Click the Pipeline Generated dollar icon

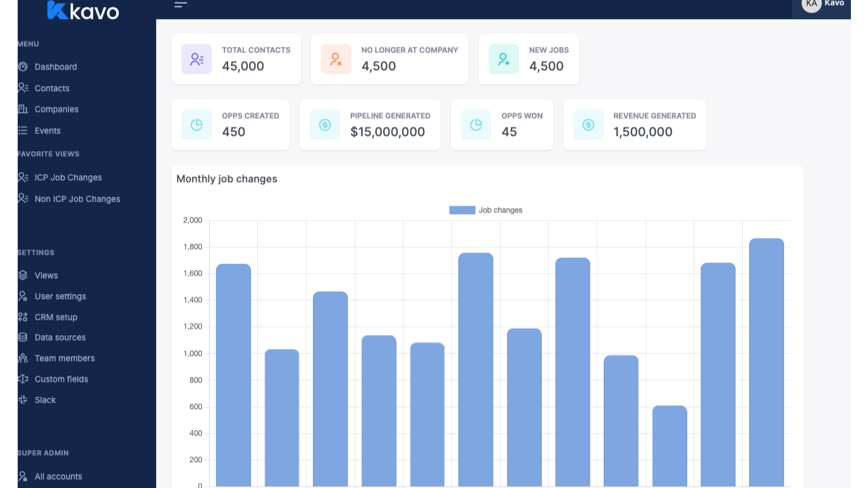(324, 125)
